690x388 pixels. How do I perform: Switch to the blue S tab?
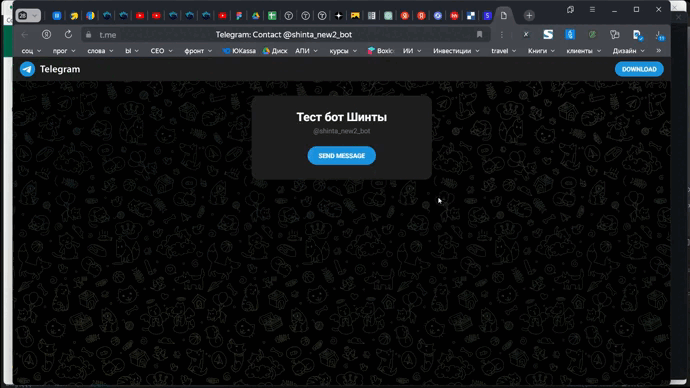tap(487, 16)
